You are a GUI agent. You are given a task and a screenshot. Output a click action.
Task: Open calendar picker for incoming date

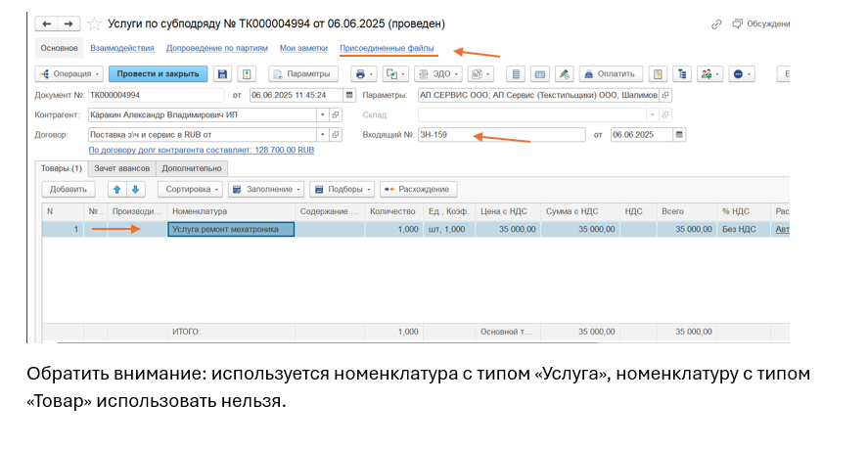click(679, 134)
